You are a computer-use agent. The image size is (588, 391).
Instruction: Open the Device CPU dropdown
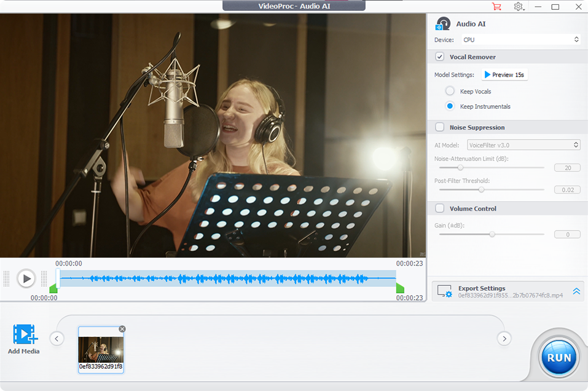520,40
